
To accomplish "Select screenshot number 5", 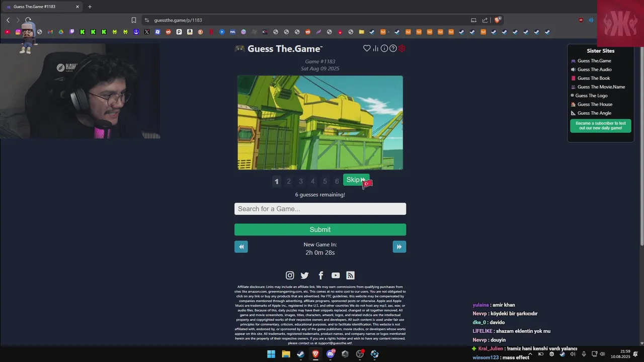I will pyautogui.click(x=325, y=182).
